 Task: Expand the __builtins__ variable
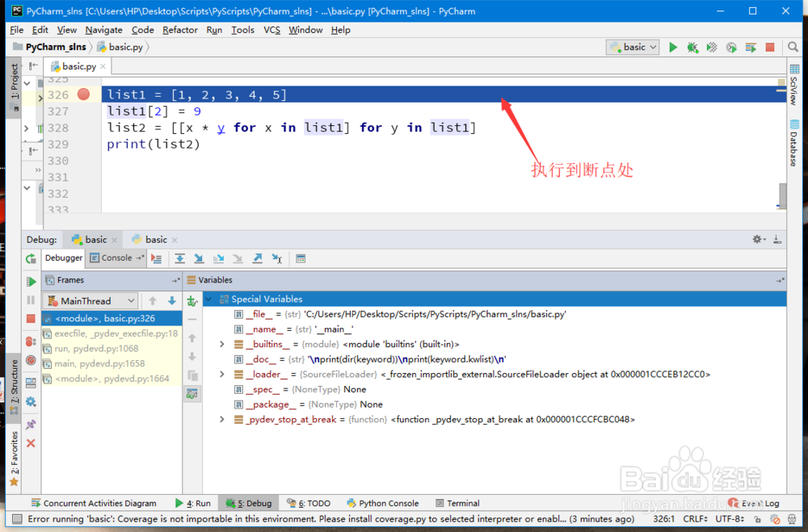222,344
